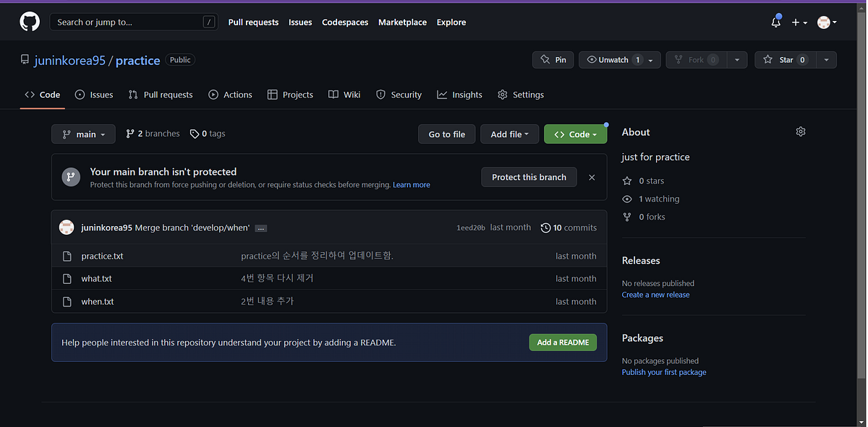Screen dimensions: 868x427
Task: View the 2 branches link
Action: pyautogui.click(x=153, y=134)
